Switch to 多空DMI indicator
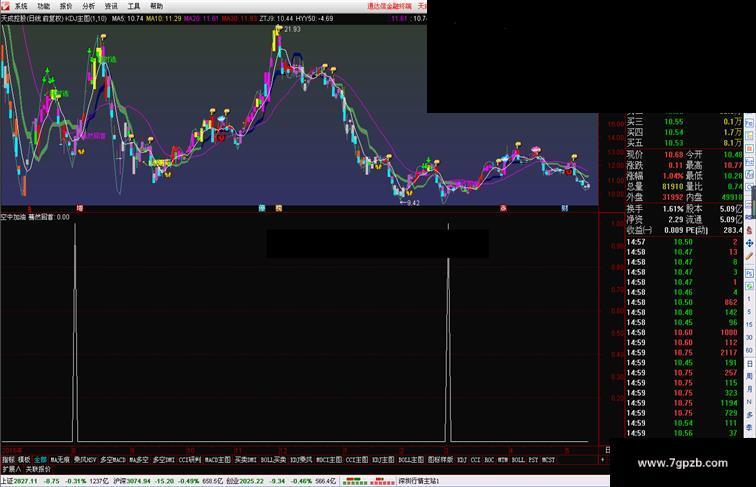Image resolution: width=756 pixels, height=487 pixels. point(164,460)
